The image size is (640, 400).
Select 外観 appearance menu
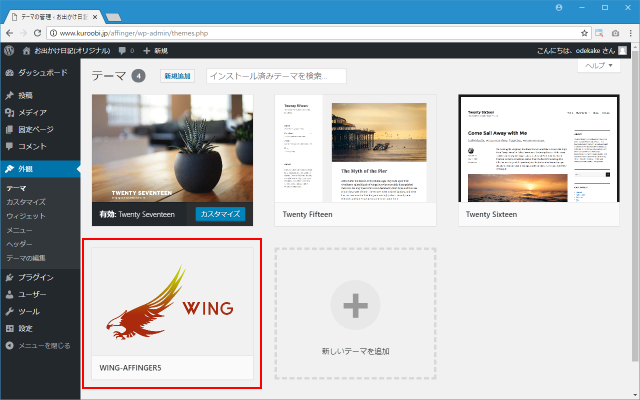[x=40, y=169]
